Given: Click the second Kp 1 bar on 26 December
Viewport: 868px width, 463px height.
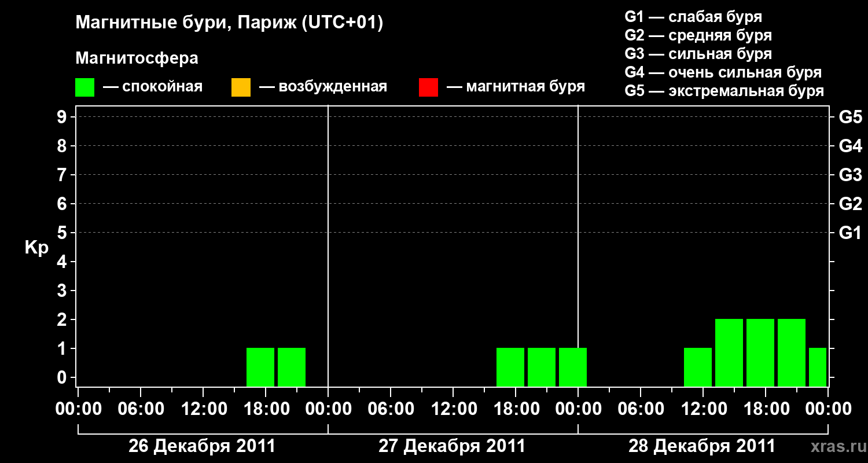Looking at the screenshot, I should 292,367.
